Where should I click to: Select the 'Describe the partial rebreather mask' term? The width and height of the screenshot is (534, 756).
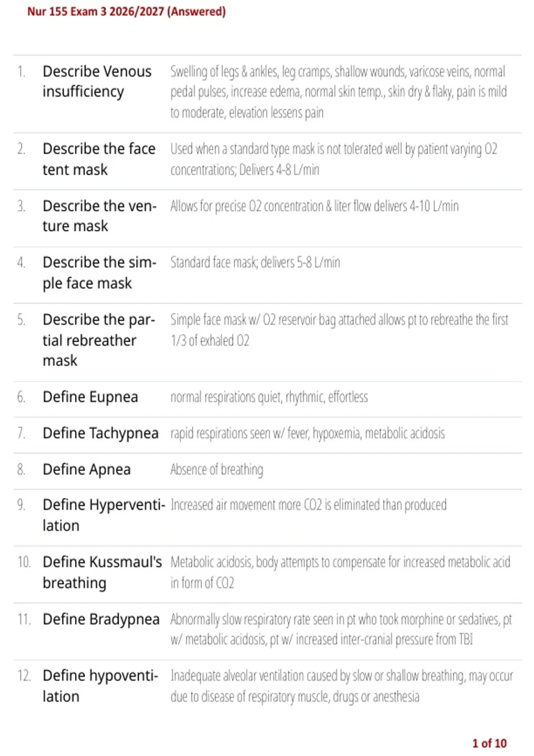click(99, 340)
